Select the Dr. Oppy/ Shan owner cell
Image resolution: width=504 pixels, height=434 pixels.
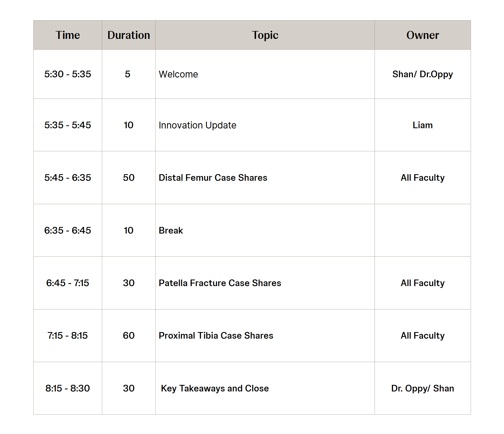pyautogui.click(x=422, y=389)
